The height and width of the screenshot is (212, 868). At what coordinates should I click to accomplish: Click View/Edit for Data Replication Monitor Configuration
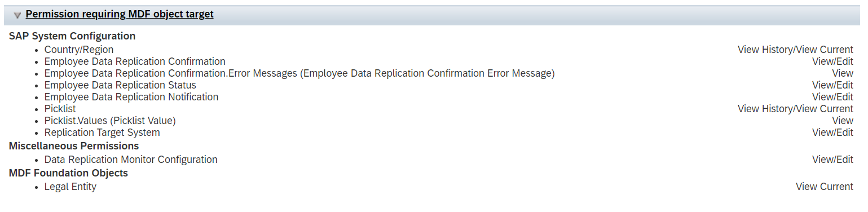[832, 160]
